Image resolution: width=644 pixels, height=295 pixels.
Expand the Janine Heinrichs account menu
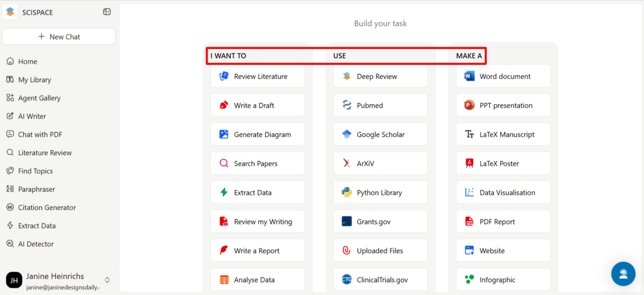(x=107, y=280)
